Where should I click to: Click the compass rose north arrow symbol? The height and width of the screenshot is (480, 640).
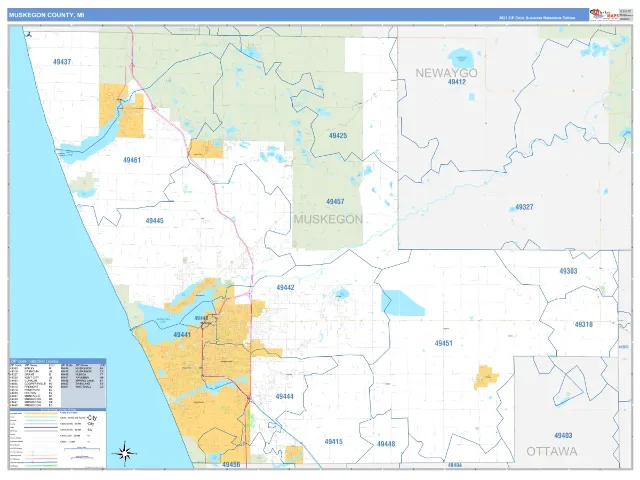click(124, 453)
